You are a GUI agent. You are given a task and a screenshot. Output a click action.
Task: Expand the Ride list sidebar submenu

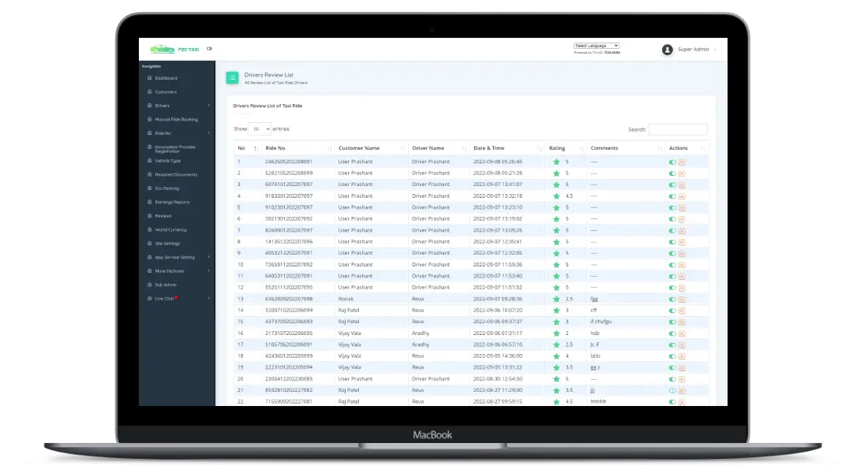point(208,133)
